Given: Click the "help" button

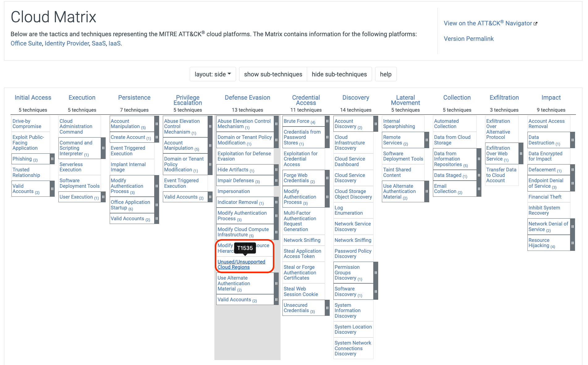Looking at the screenshot, I should 386,74.
